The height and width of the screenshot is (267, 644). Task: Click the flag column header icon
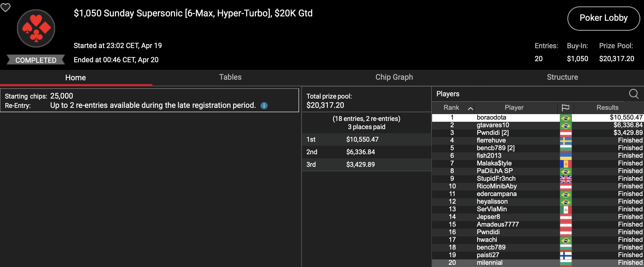click(x=565, y=108)
